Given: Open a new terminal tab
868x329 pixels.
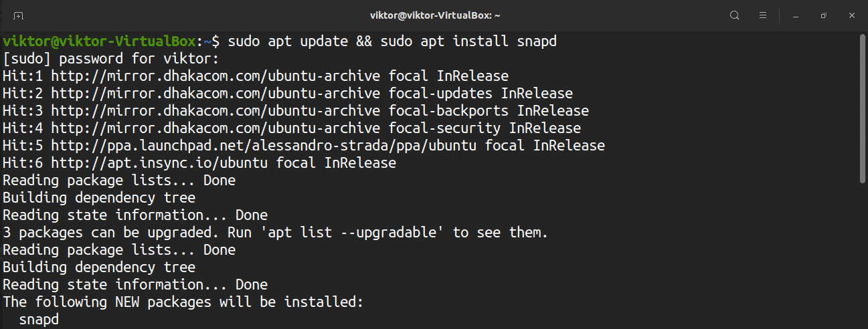Looking at the screenshot, I should tap(18, 15).
